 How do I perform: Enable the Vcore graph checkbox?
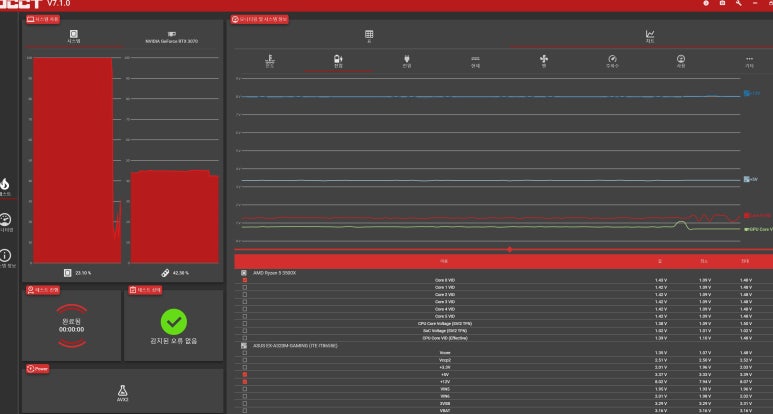pos(244,352)
